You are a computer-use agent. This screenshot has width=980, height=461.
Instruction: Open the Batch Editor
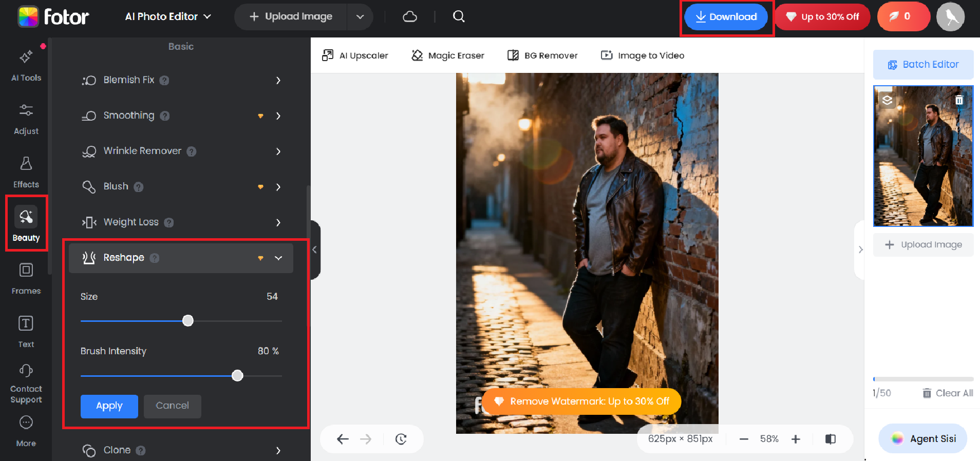924,65
